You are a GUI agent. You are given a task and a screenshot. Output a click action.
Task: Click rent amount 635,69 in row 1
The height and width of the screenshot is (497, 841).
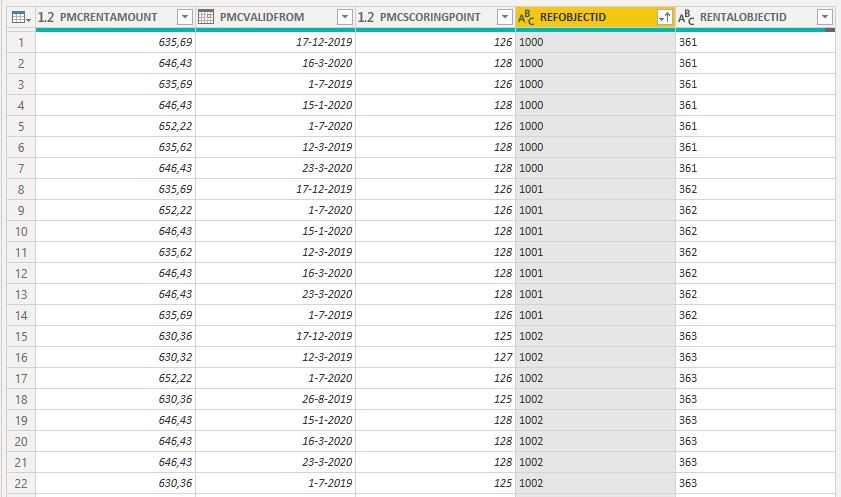coord(175,42)
